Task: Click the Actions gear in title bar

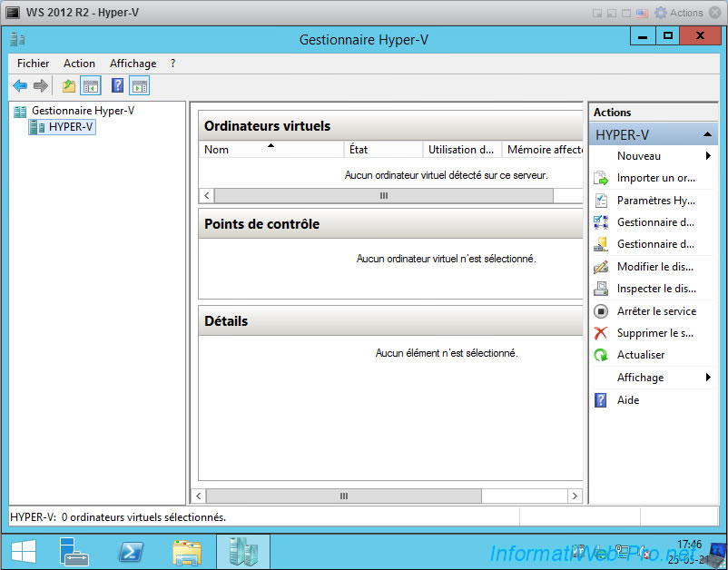Action: 660,13
